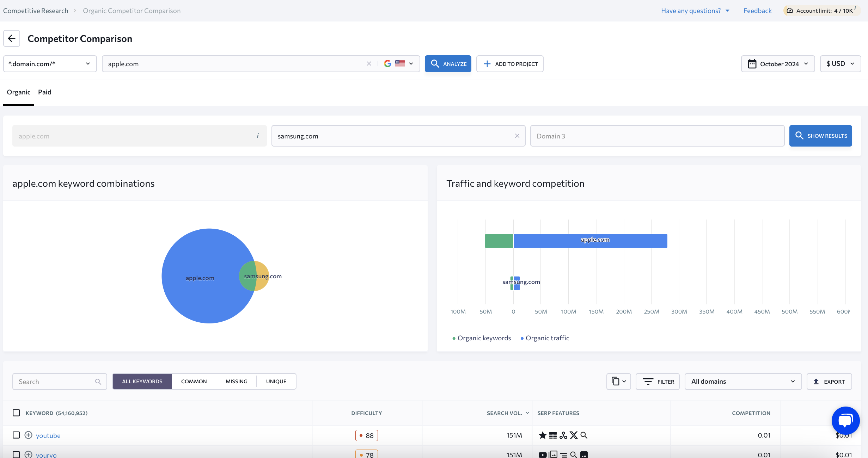The height and width of the screenshot is (458, 868).
Task: Click the plus icon beside yourvo
Action: click(29, 454)
